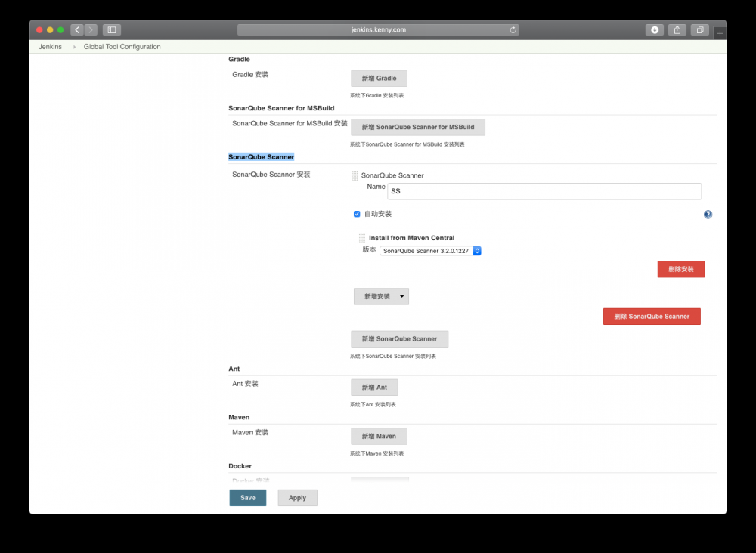The image size is (756, 553).
Task: Click the Share icon in Safari toolbar
Action: click(677, 29)
